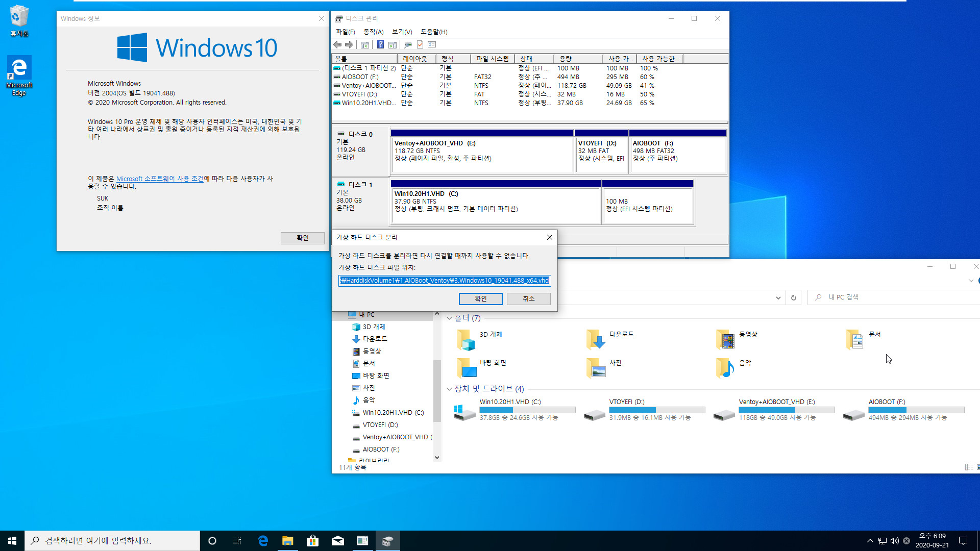This screenshot has width=980, height=551.
Task: Select 다운로드 in the navigation tree
Action: [x=375, y=339]
